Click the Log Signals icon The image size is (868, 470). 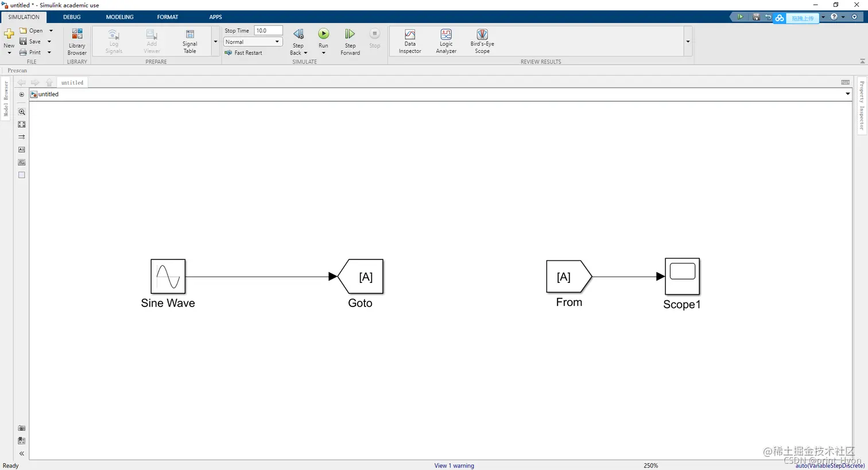pos(114,34)
